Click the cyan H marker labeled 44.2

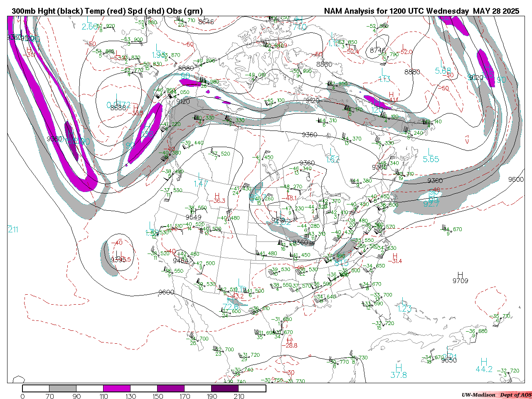pos(484,362)
